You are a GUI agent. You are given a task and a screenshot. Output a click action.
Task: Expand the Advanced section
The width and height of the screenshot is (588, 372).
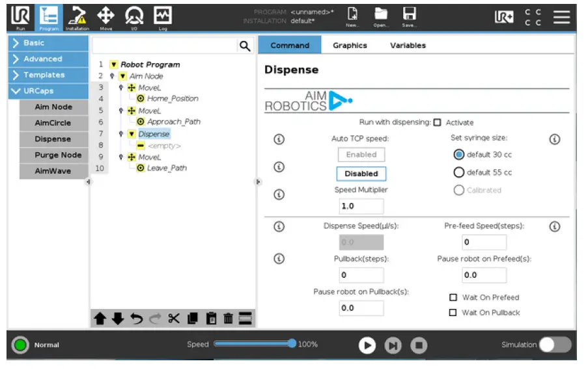click(48, 59)
